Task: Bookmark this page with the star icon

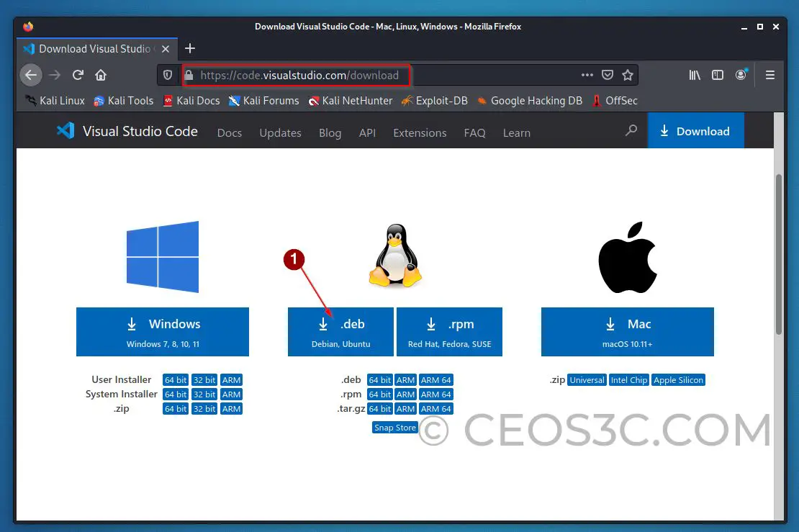Action: click(x=628, y=75)
